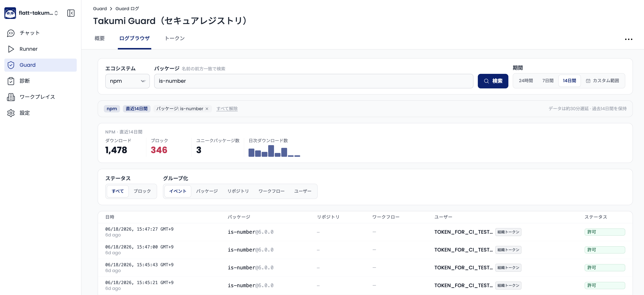Click 許可 status badge in the 15:45:21 row
644x295 pixels.
605,286
